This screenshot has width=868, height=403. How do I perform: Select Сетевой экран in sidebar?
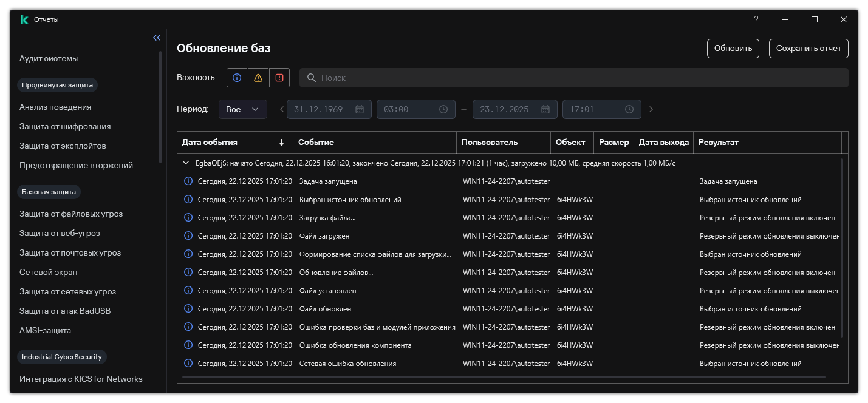49,273
